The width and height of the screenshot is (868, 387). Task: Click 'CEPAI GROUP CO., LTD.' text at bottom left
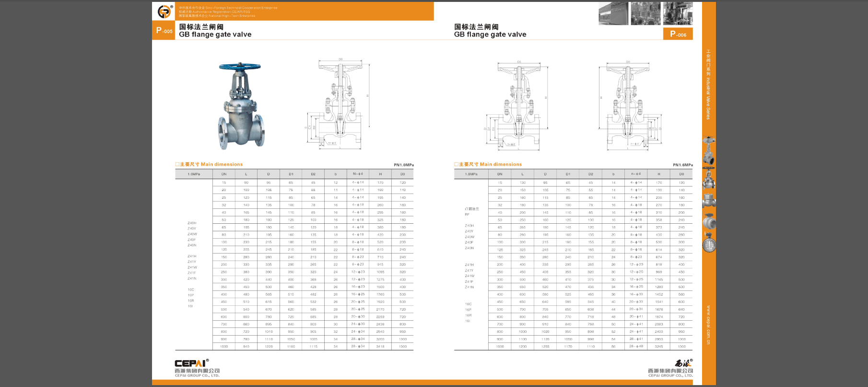[197, 375]
